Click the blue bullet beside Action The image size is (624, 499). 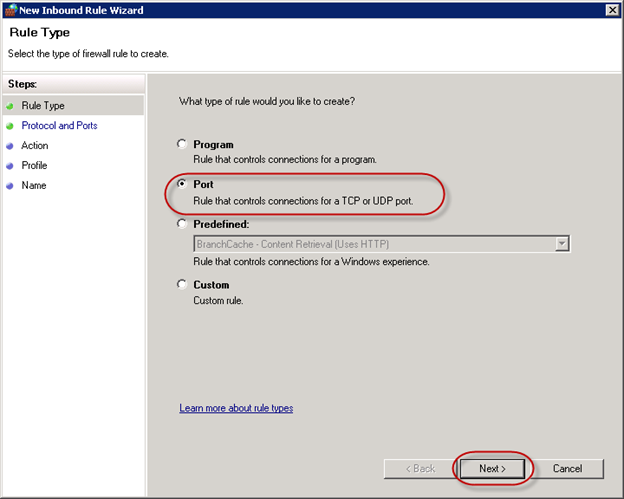coord(10,146)
